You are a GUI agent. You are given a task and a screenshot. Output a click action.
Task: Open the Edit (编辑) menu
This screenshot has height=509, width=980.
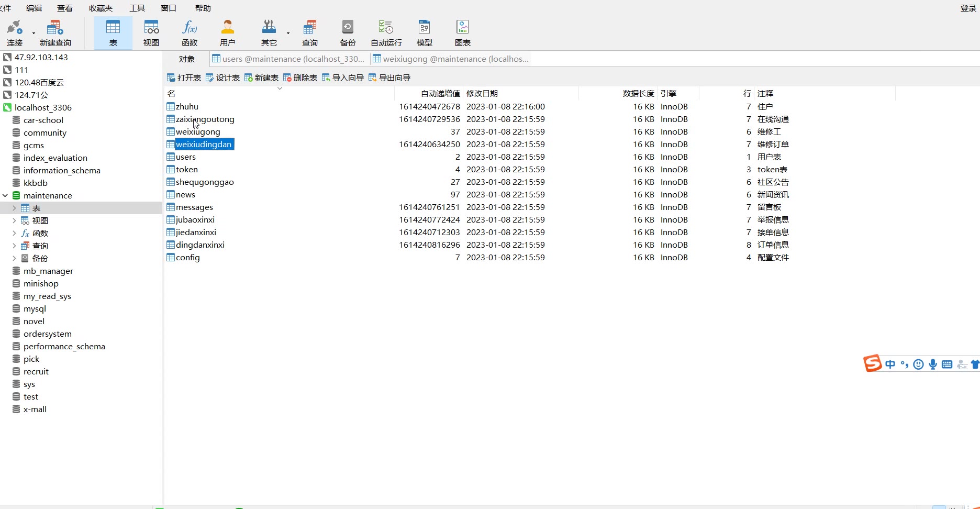(x=34, y=8)
